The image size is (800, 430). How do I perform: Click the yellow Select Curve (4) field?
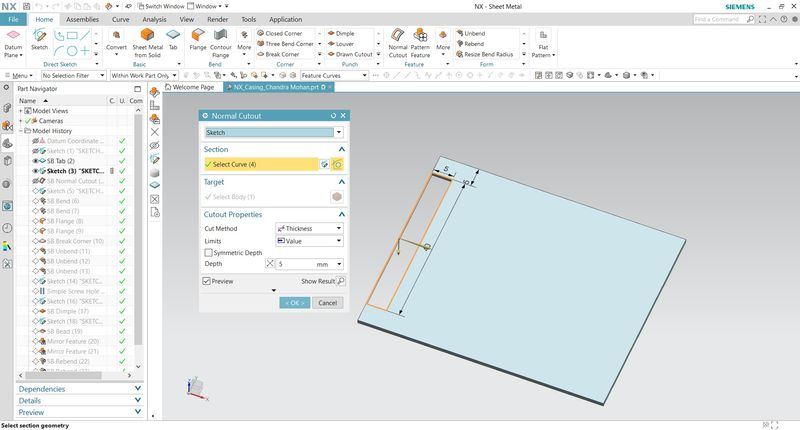(x=261, y=164)
